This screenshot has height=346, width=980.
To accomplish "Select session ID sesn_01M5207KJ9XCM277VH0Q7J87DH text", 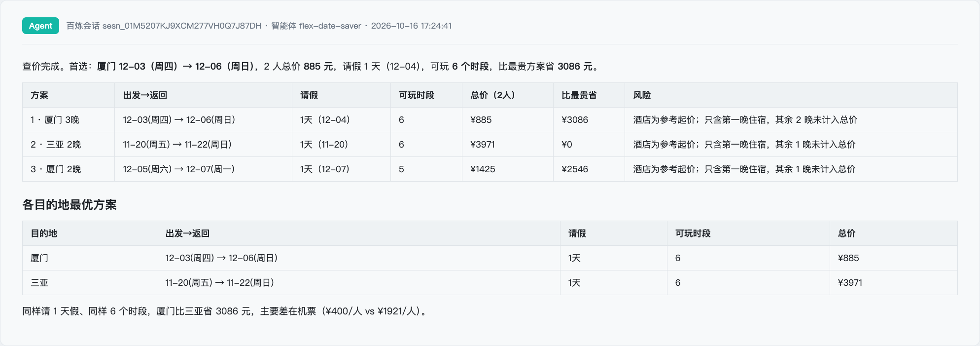I will click(x=181, y=26).
